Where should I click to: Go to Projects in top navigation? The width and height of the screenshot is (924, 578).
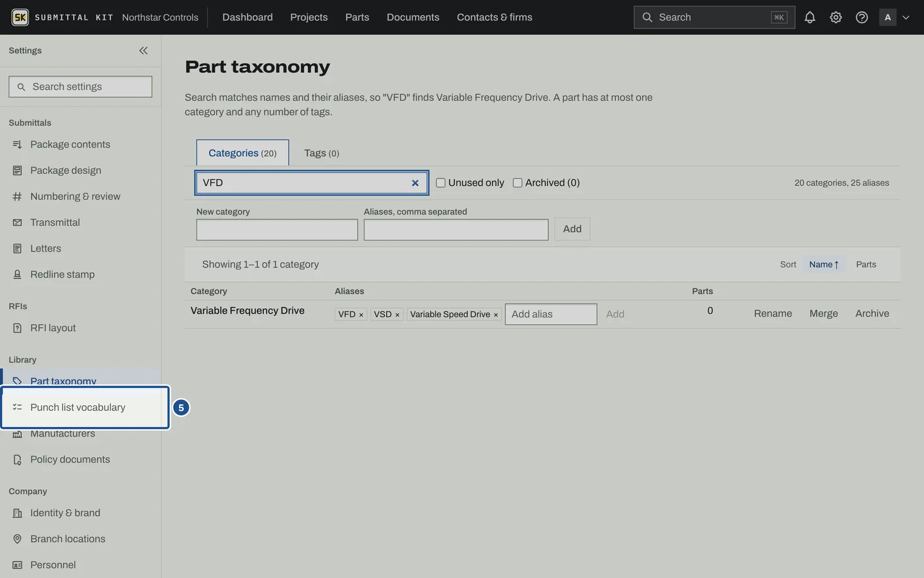click(309, 17)
